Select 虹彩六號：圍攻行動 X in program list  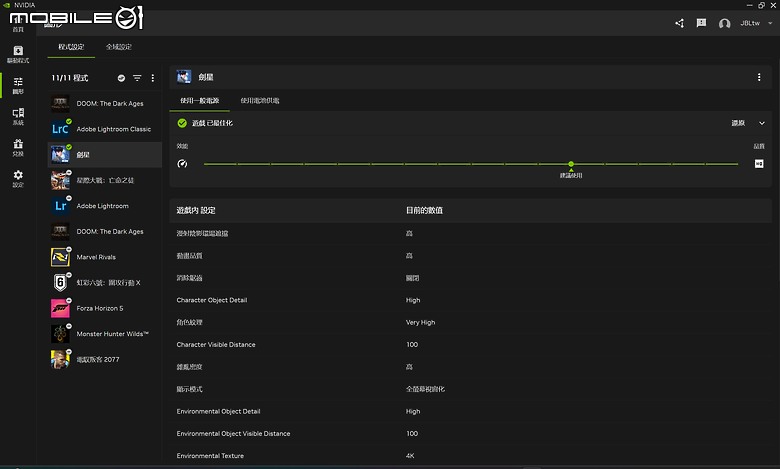104,282
